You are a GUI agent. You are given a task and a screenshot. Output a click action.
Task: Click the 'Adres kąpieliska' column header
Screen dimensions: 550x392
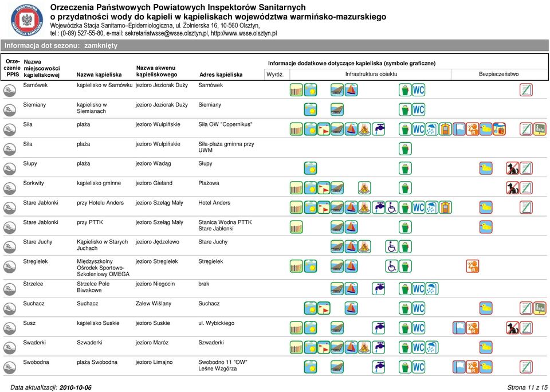tap(221, 75)
